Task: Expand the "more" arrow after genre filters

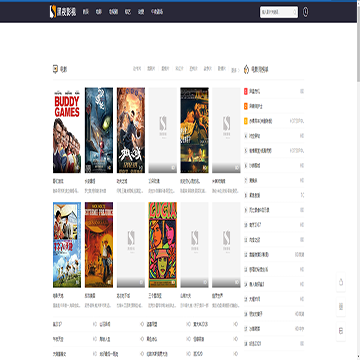Action: 236,70
